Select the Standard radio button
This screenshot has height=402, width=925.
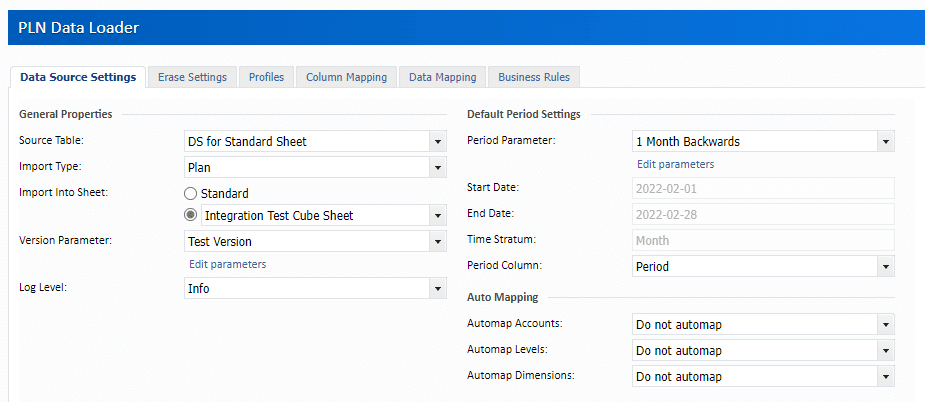coord(191,193)
